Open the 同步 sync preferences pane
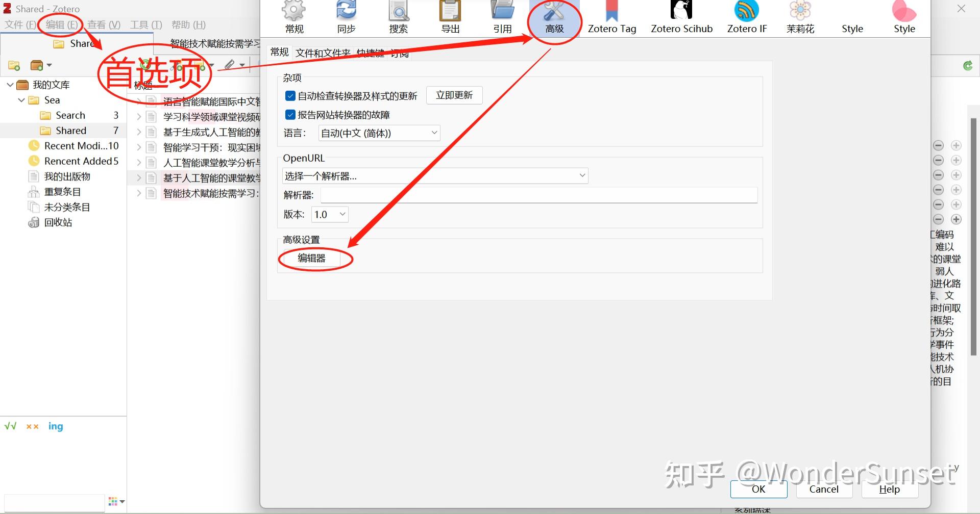Image resolution: width=980 pixels, height=514 pixels. tap(346, 17)
